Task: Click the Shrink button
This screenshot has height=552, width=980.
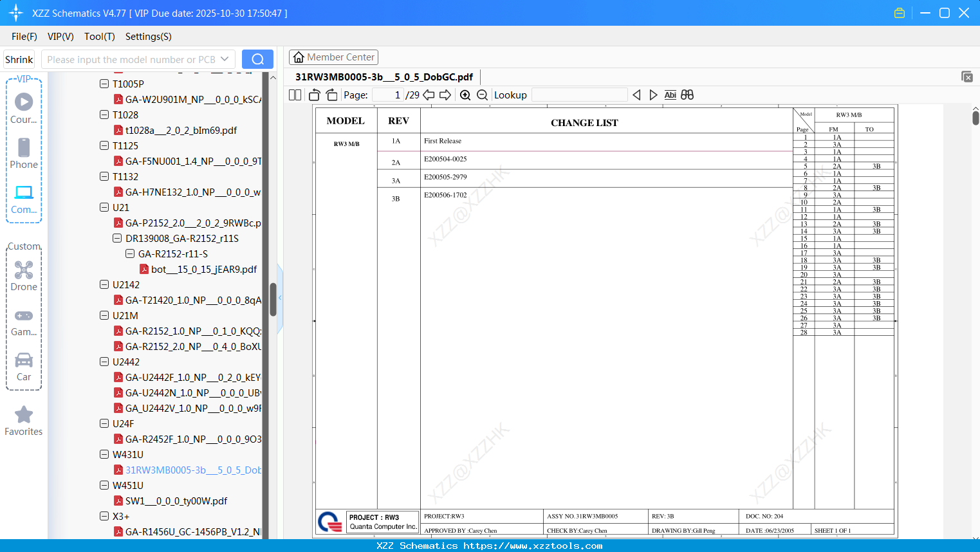Action: coord(19,59)
